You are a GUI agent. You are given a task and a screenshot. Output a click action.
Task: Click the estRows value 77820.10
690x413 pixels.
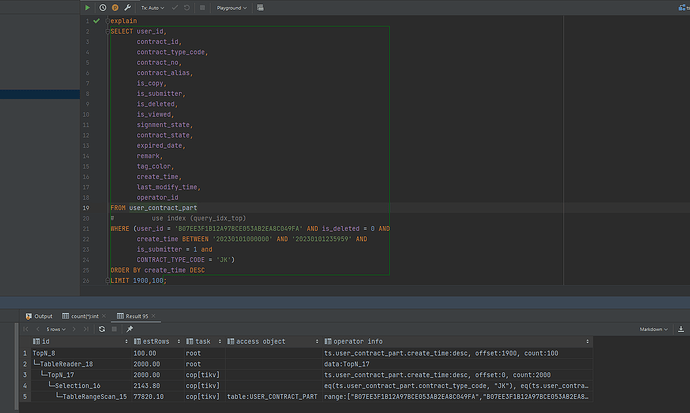coord(158,397)
